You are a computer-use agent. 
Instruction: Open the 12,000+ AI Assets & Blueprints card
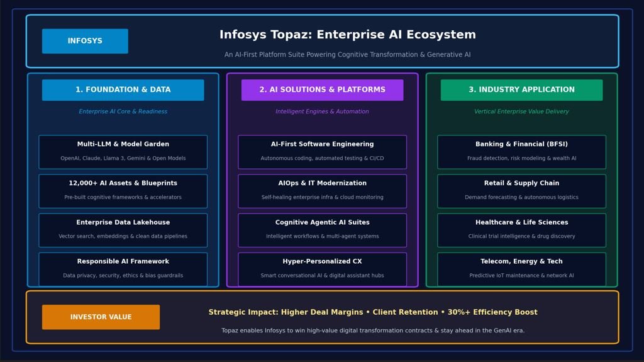click(123, 191)
